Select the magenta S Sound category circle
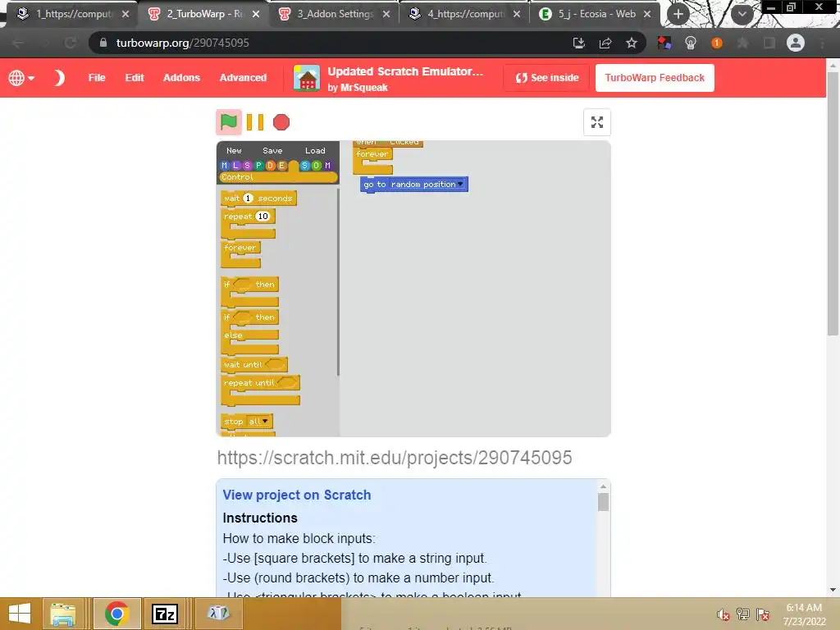 (x=247, y=166)
